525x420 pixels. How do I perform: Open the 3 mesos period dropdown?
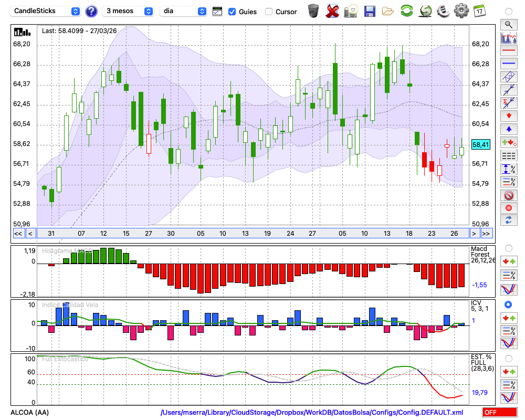128,11
